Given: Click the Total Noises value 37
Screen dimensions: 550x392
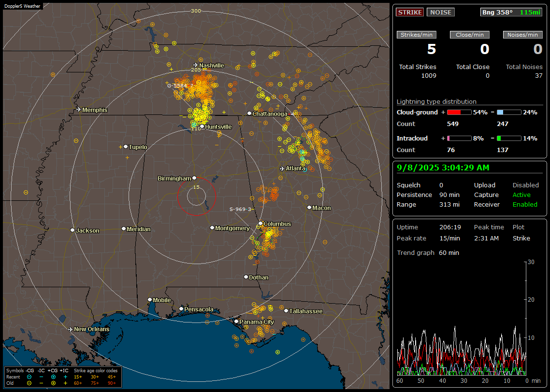Looking at the screenshot, I should 539,76.
